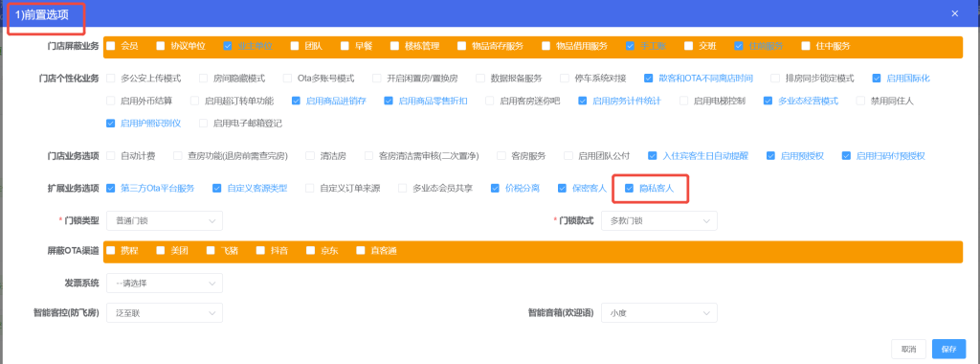Toggle 自定义客源类型

tap(217, 188)
